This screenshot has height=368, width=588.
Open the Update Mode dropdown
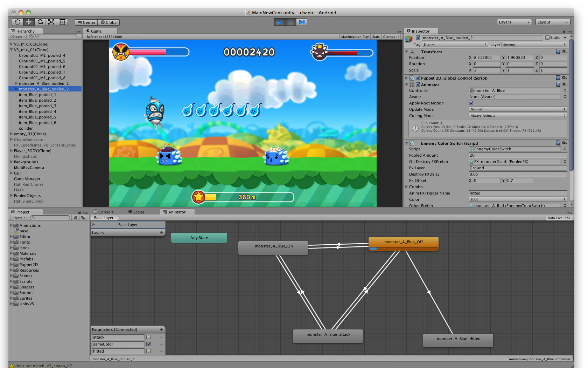[x=517, y=109]
